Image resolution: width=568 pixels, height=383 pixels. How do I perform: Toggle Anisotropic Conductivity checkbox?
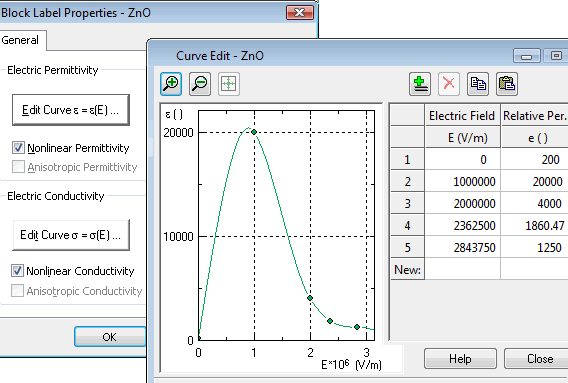17,291
